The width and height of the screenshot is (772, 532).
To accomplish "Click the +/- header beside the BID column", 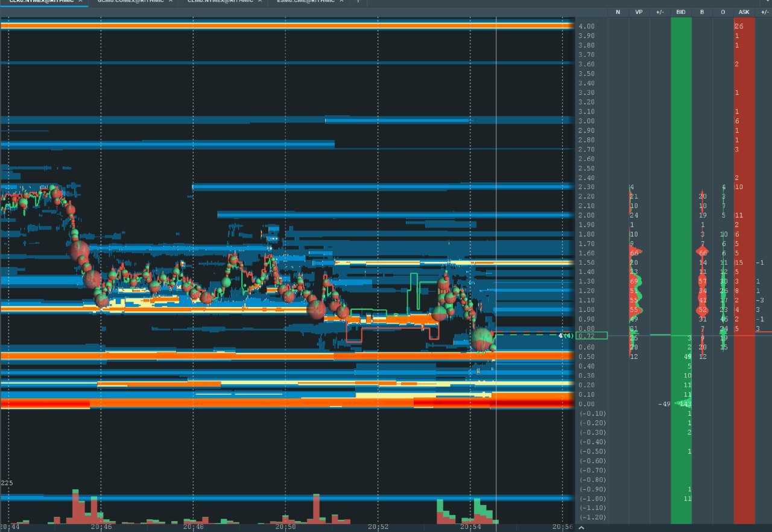I will (660, 12).
